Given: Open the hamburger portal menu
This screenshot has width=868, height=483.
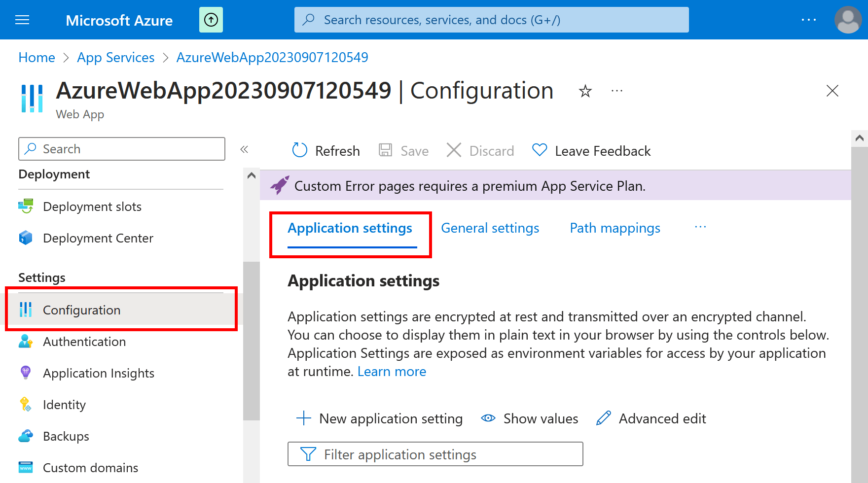Looking at the screenshot, I should [x=22, y=20].
